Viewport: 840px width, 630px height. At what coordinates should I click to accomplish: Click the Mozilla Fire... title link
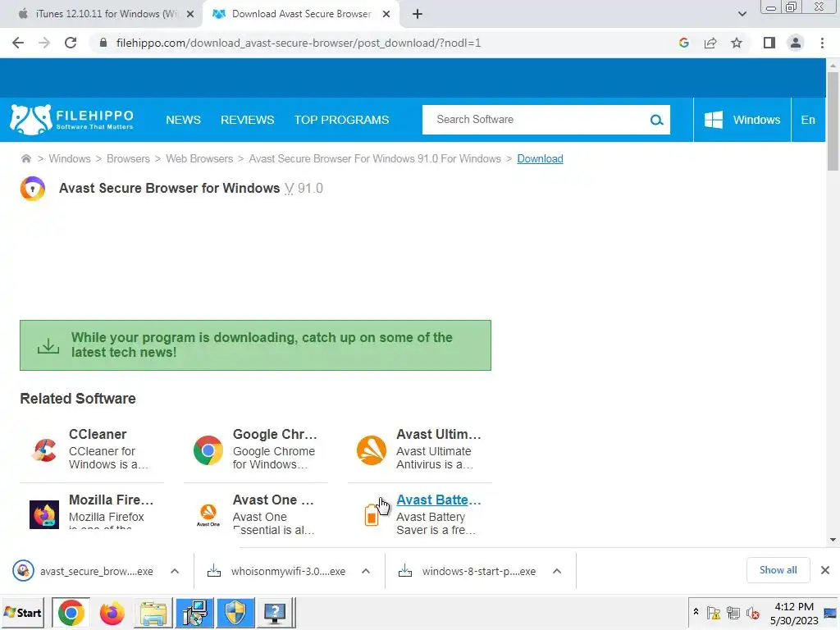point(112,500)
